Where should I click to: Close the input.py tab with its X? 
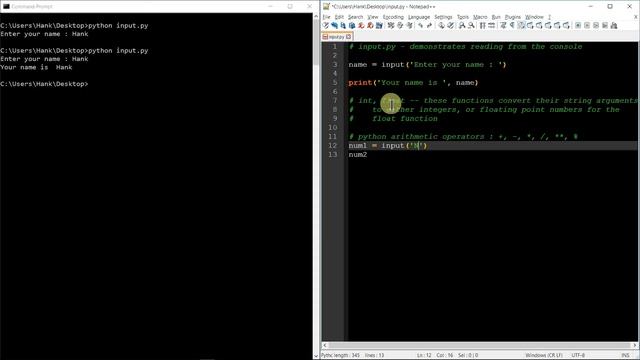coord(349,37)
